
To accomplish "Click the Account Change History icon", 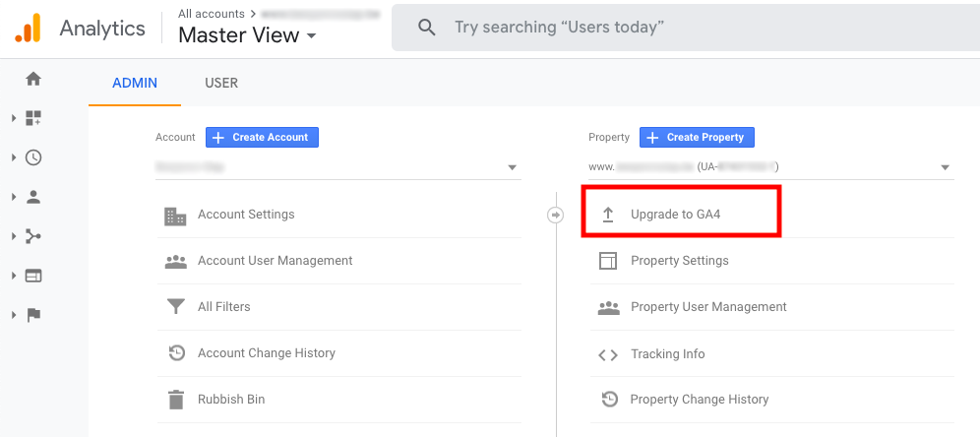I will [177, 353].
